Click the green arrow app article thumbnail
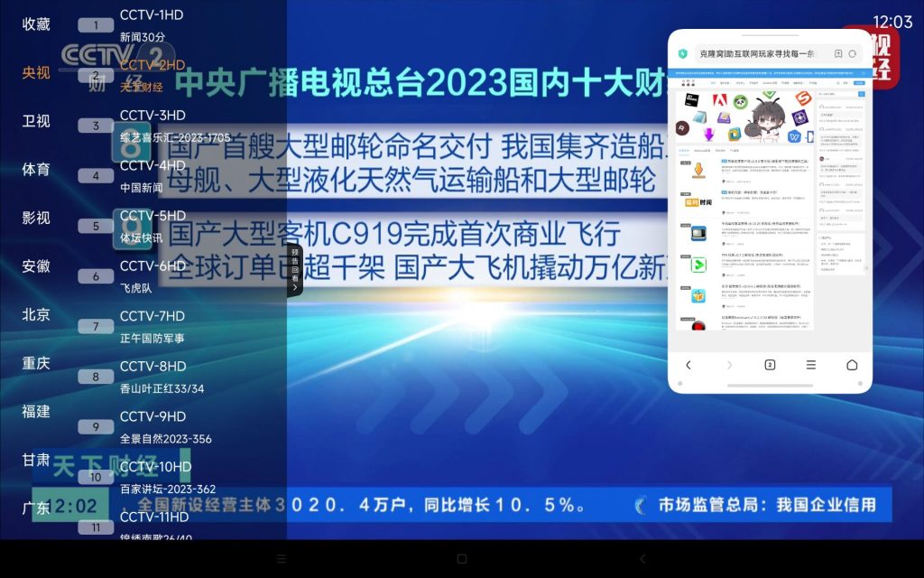This screenshot has width=924, height=578. point(698,265)
